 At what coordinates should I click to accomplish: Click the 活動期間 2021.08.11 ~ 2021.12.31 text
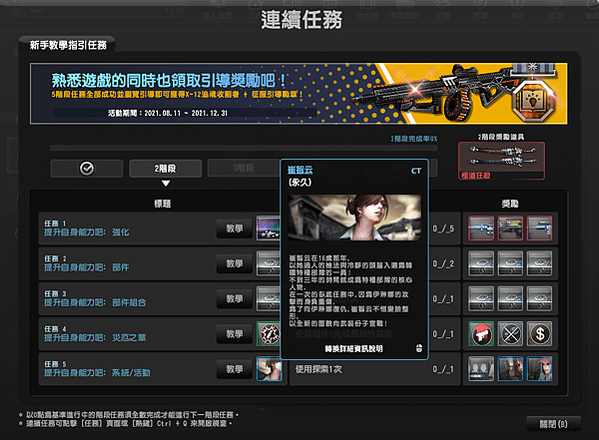[168, 113]
